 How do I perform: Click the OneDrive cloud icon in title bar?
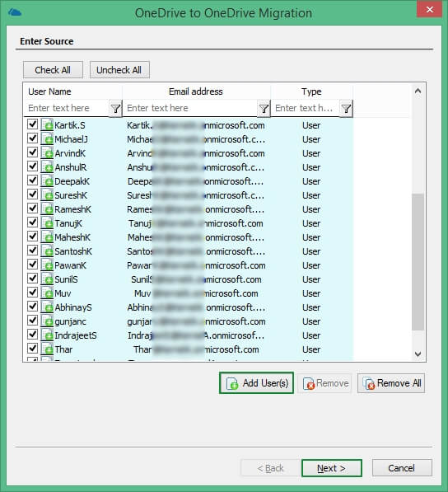pyautogui.click(x=15, y=12)
